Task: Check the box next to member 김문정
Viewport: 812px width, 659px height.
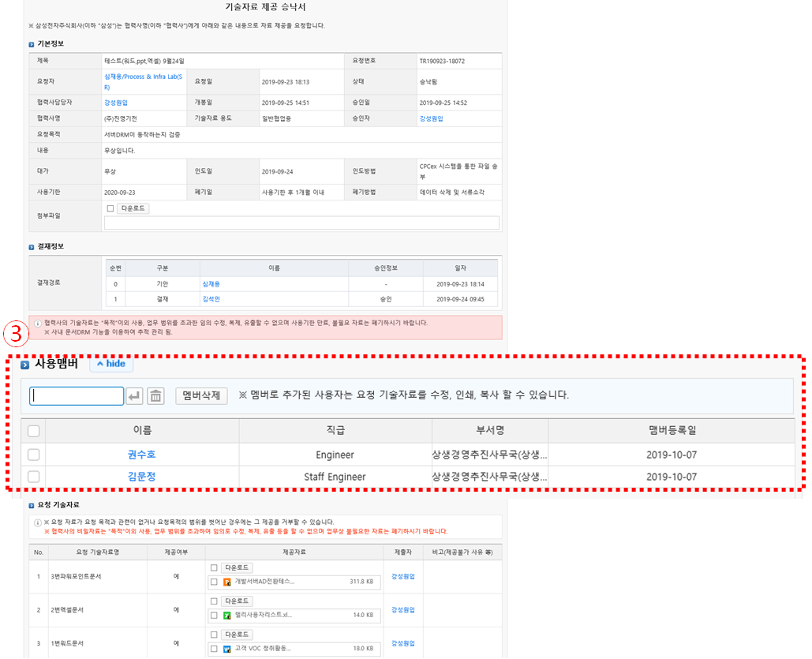Action: click(x=33, y=477)
